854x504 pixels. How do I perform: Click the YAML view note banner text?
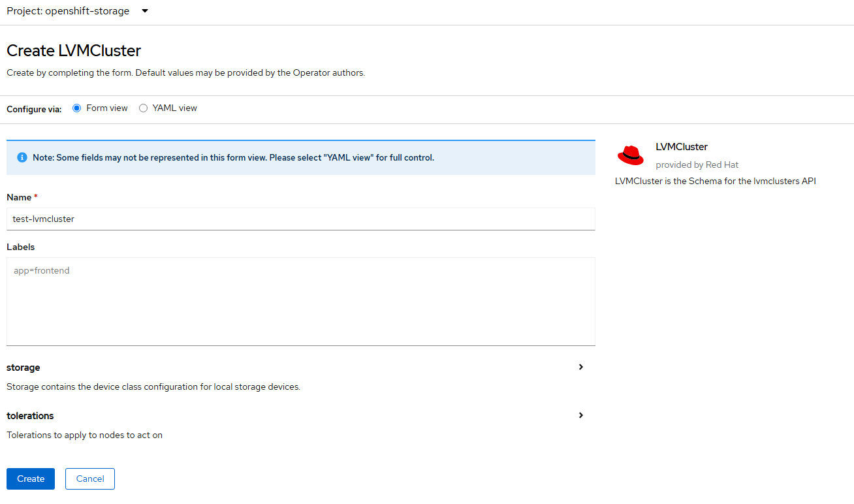pyautogui.click(x=234, y=157)
